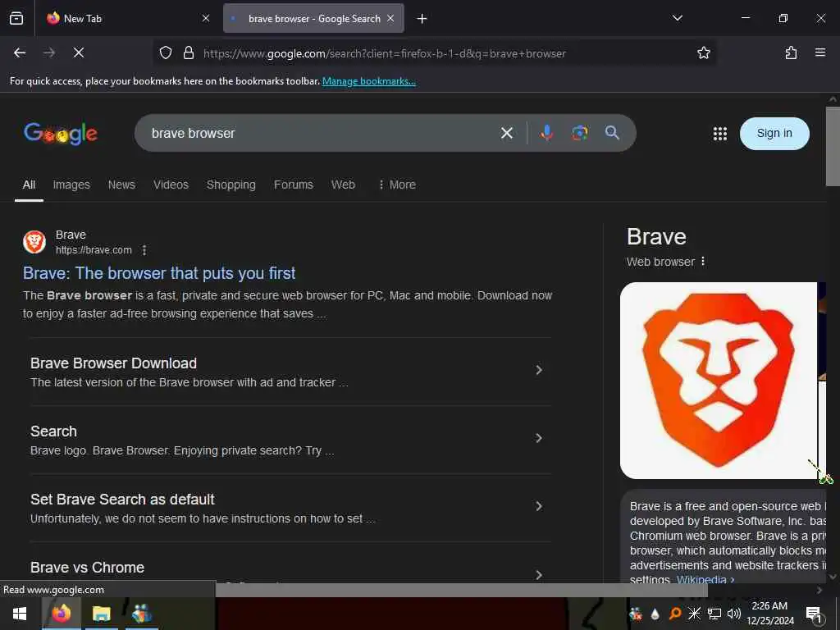The height and width of the screenshot is (630, 840).
Task: Close the New Tab tab
Action: tap(206, 18)
